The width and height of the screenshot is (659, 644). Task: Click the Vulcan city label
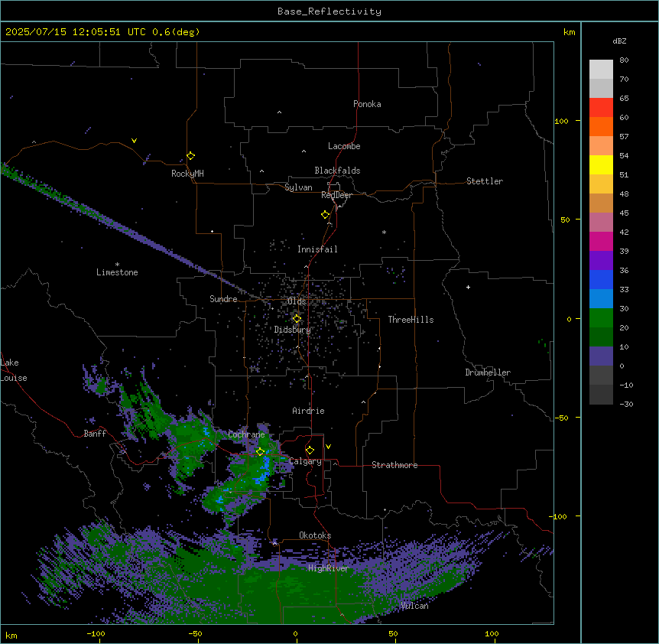pos(414,606)
